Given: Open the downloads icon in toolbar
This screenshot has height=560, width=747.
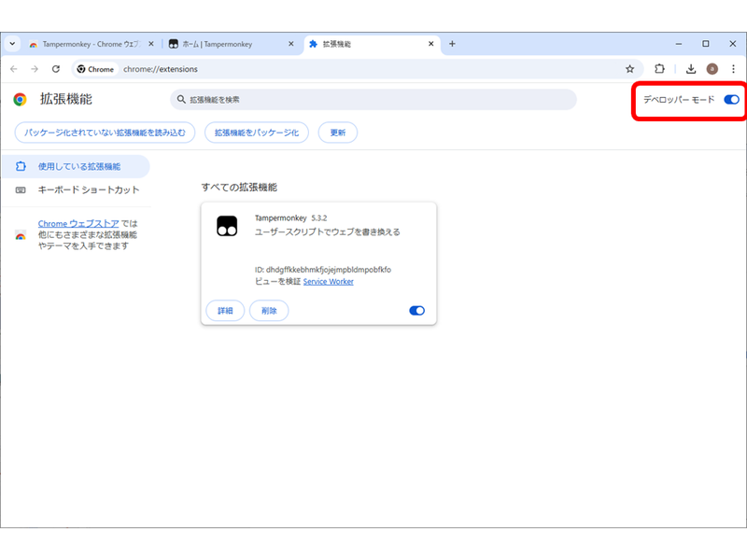Looking at the screenshot, I should click(691, 69).
